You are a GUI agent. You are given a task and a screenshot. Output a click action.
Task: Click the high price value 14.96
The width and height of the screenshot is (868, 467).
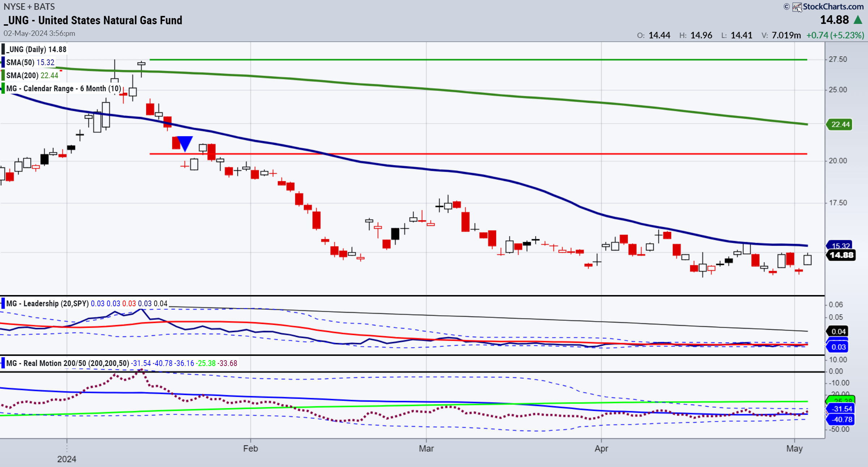701,35
